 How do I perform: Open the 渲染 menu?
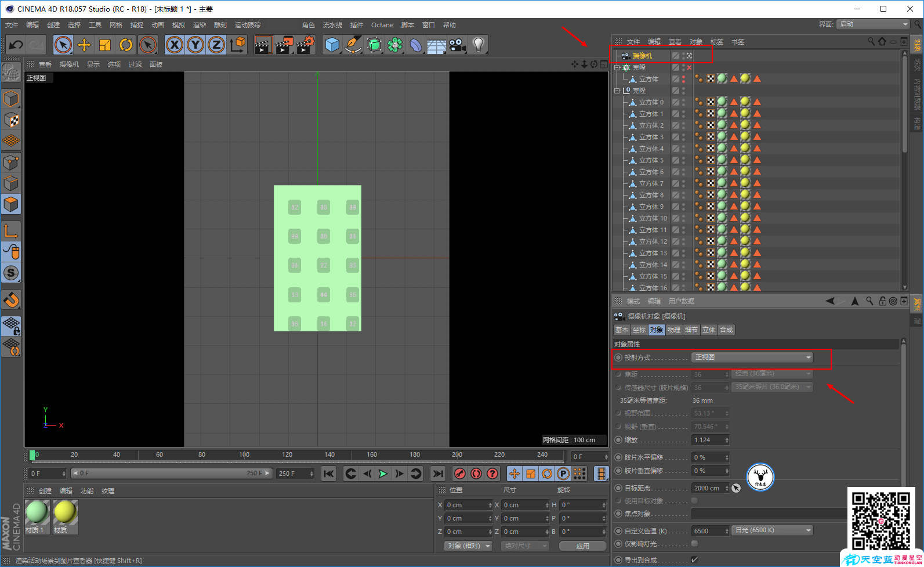(200, 25)
